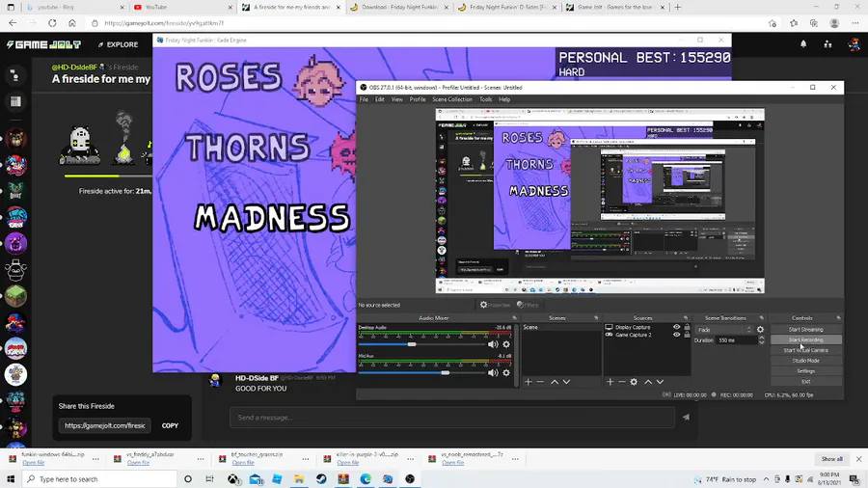The image size is (868, 488).
Task: Open the OBS View menu
Action: (397, 99)
